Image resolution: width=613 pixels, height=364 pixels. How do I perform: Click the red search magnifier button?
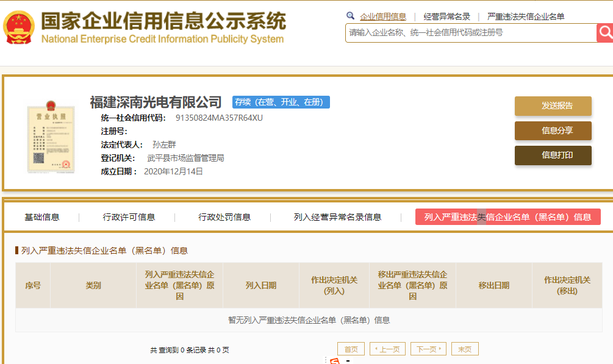(605, 33)
